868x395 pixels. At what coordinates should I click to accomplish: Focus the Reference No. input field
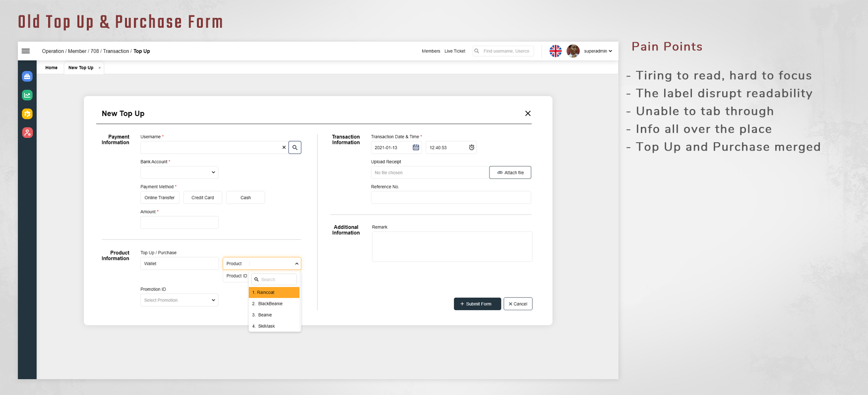451,197
